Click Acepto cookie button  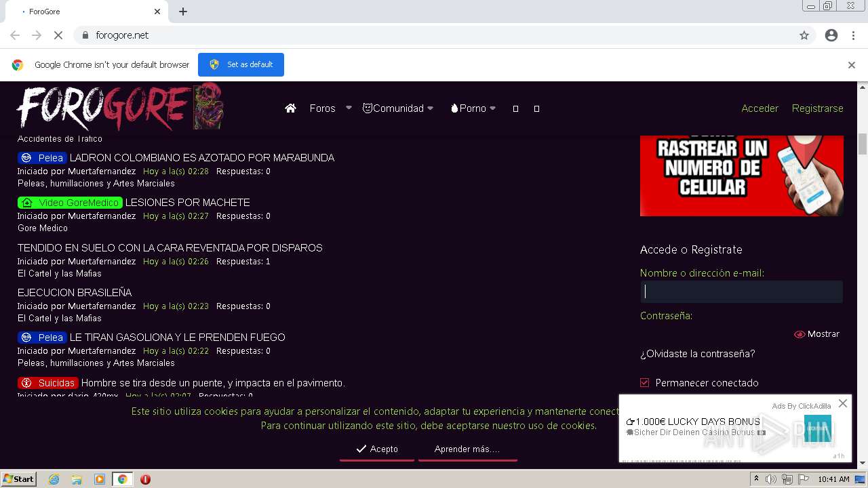[x=377, y=449]
